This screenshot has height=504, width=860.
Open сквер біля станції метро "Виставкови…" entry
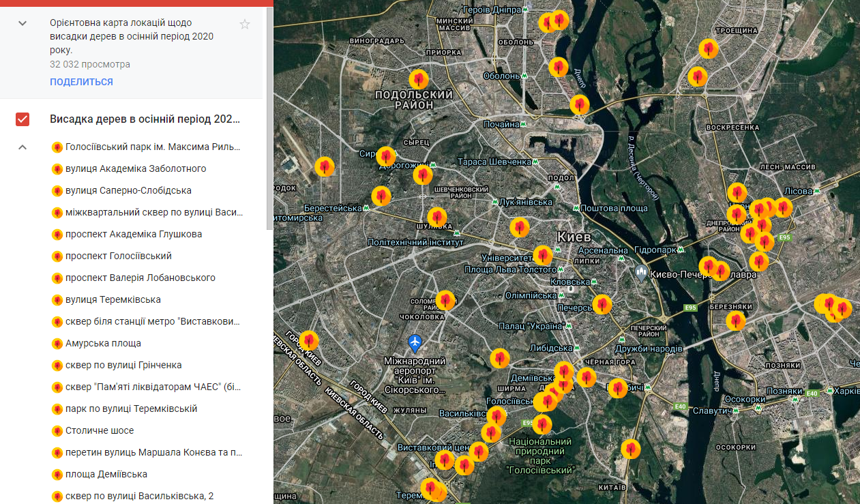coord(153,321)
